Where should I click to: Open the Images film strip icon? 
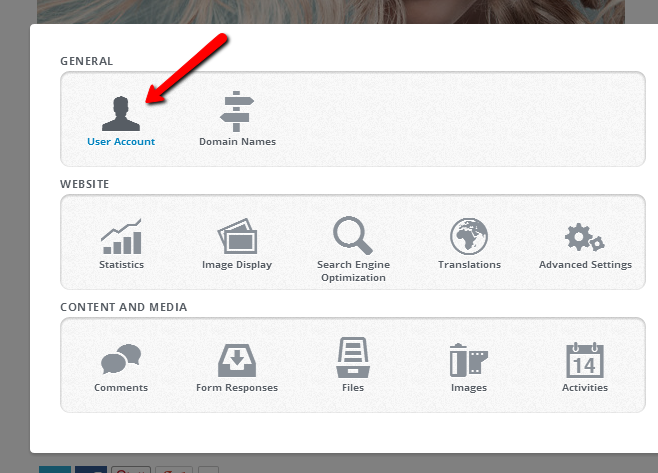(469, 360)
